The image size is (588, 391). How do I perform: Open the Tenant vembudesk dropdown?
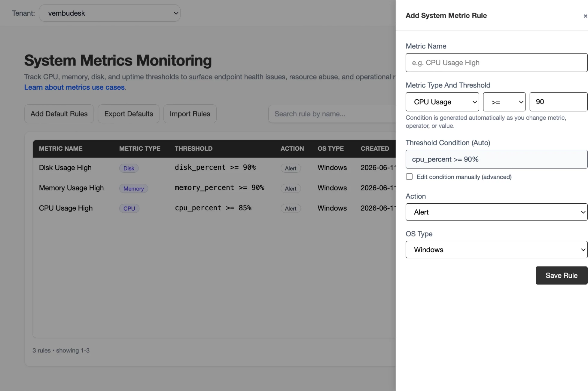110,13
